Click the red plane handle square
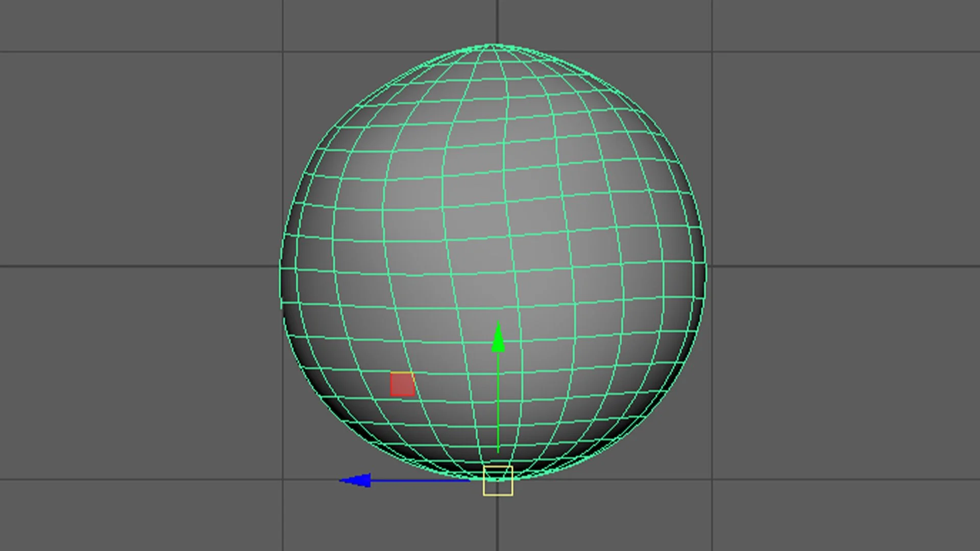This screenshot has height=551, width=980. (402, 384)
